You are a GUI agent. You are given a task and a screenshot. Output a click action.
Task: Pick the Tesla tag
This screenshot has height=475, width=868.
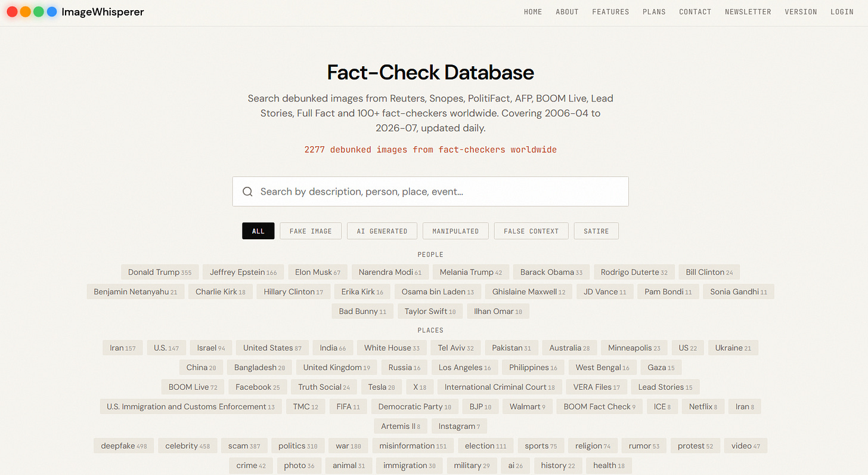click(x=382, y=387)
